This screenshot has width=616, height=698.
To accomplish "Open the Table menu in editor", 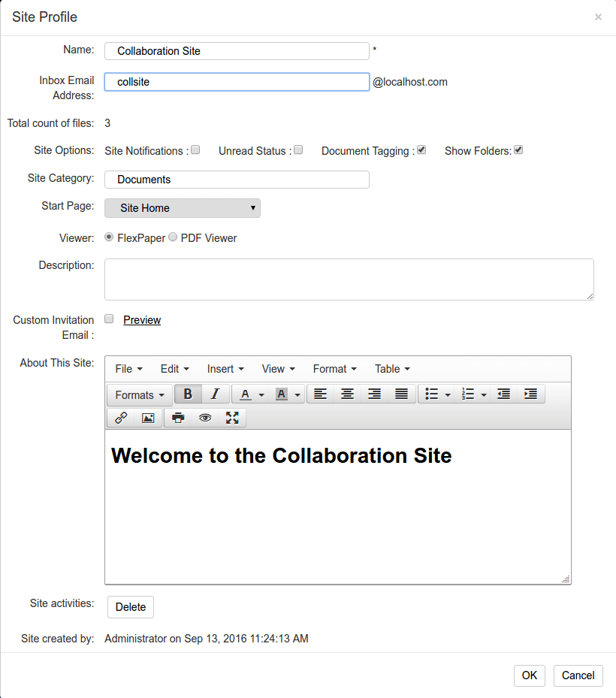I will [392, 369].
